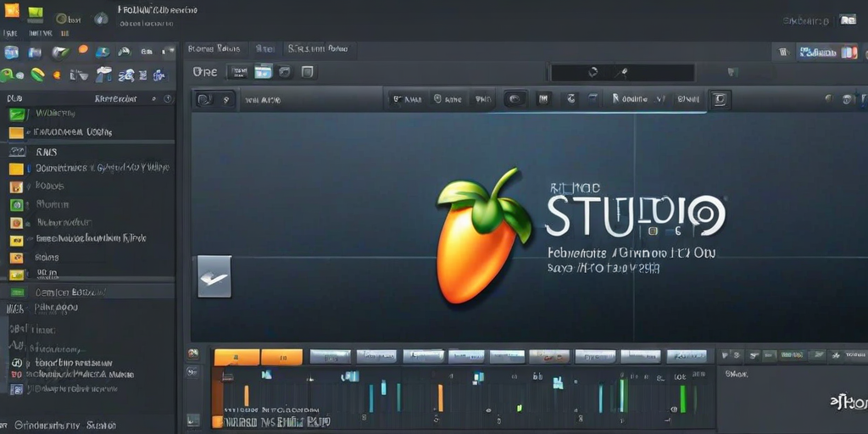Click the dark rectangular button right of Ore

click(x=238, y=71)
